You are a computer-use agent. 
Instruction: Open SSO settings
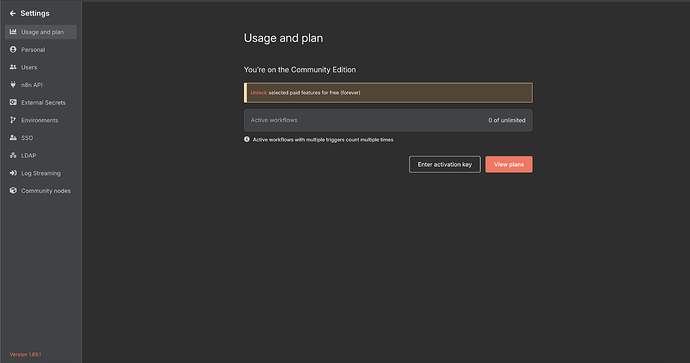point(40,137)
